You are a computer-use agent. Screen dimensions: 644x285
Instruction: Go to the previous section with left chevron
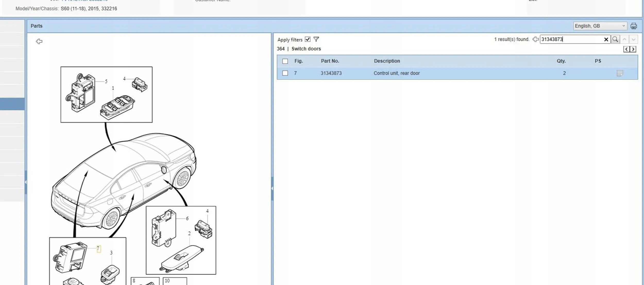[x=626, y=49]
